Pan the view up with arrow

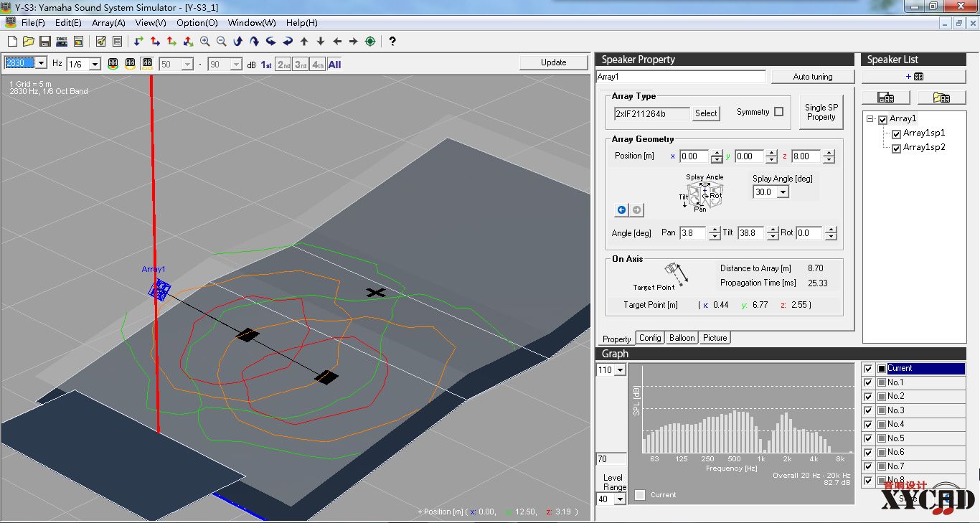tap(304, 42)
